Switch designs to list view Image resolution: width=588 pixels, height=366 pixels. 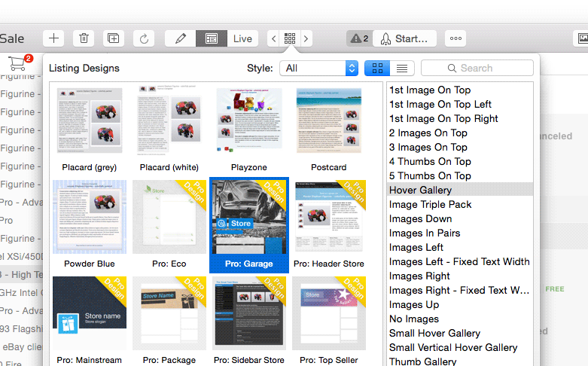(x=402, y=68)
